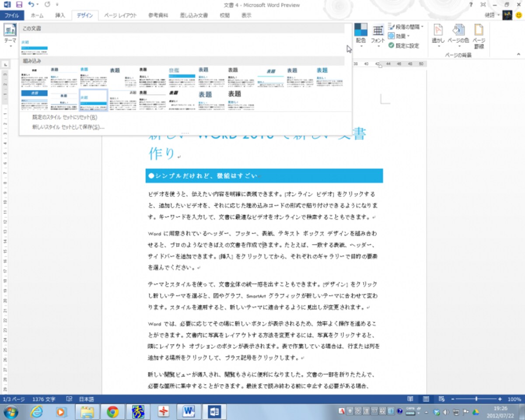The image size is (525, 420).
Task: Open Google Chrome from taskbar
Action: tap(113, 412)
